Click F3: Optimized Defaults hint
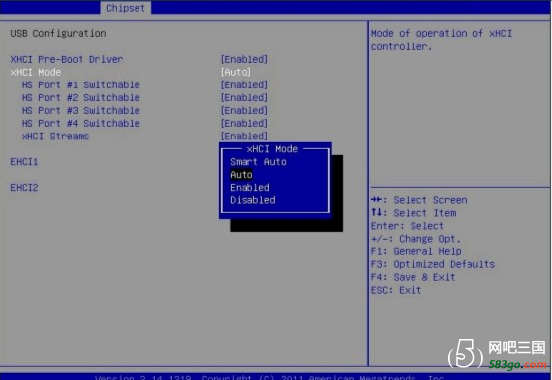552x380 pixels. [x=433, y=264]
